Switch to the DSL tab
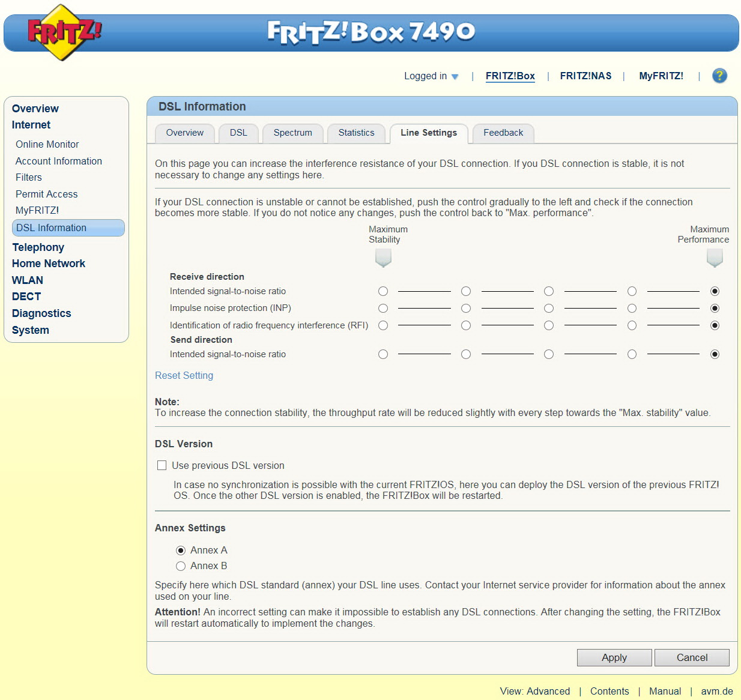This screenshot has height=700, width=741. click(238, 133)
